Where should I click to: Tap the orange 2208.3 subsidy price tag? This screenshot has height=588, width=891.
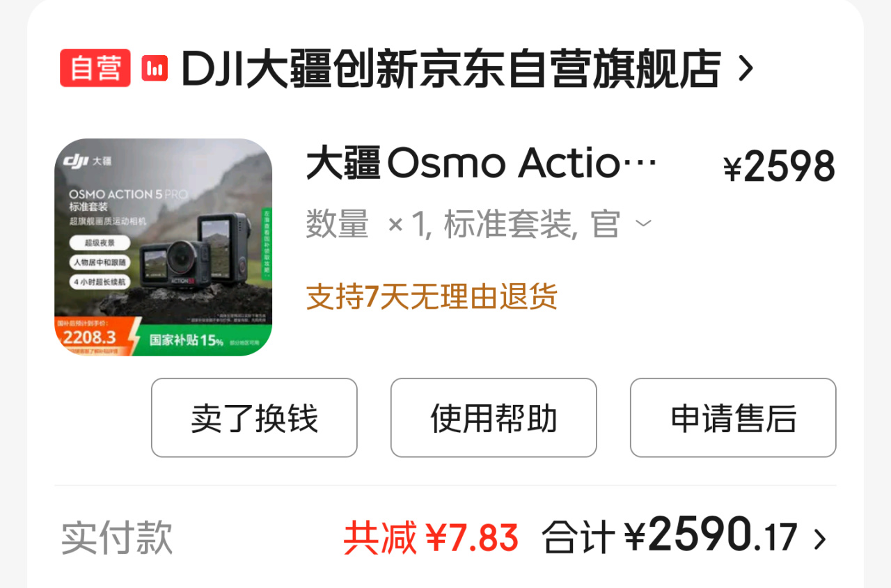click(89, 337)
